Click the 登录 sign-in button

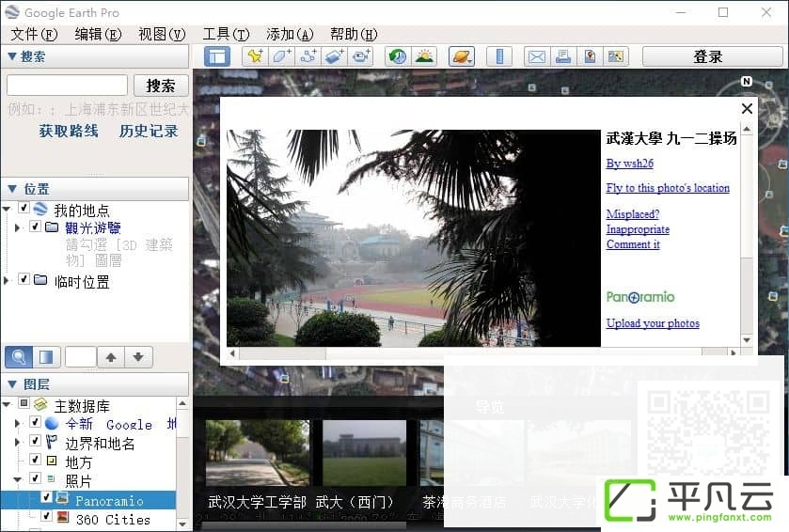[x=713, y=56]
